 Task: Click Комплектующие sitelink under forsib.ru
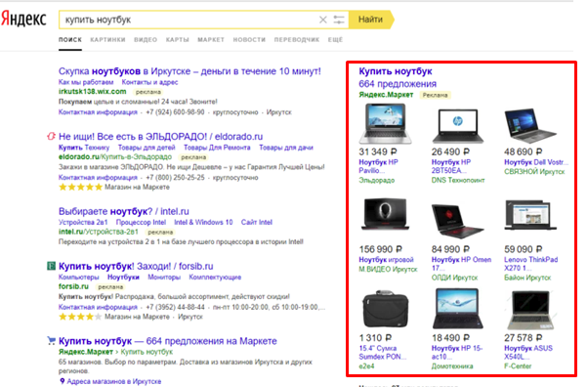(x=215, y=278)
